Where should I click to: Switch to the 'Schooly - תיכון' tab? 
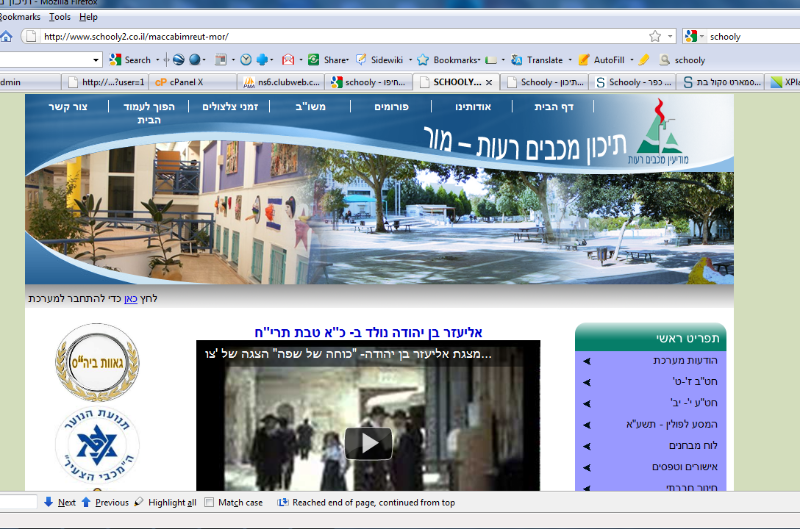544,82
